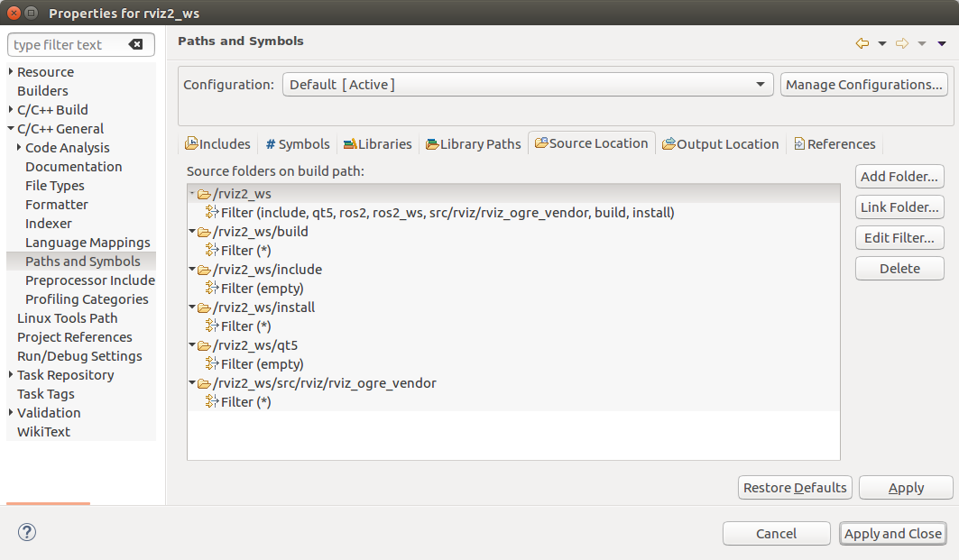Expand the Code Analysis node

[x=19, y=148]
